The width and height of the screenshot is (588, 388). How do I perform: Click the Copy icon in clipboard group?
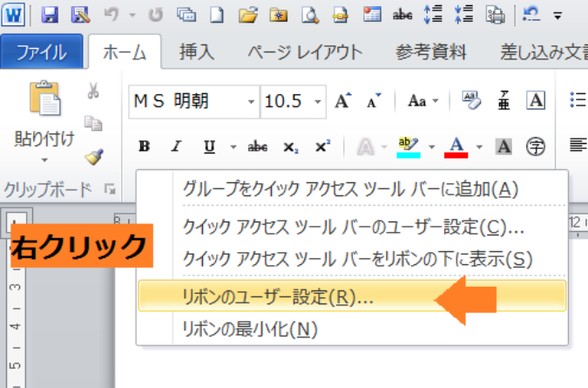point(93,124)
